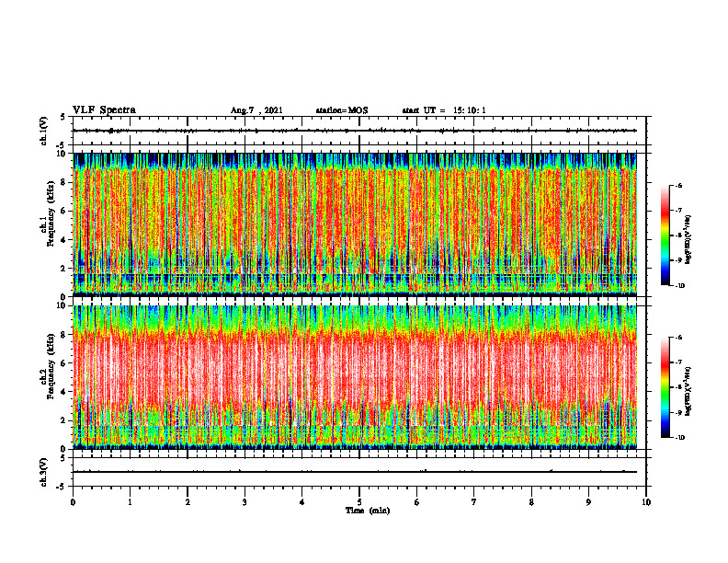Click the "-5" voltage tick on ch.3(V) axis
Screen dimensions: 728x563
click(x=62, y=487)
